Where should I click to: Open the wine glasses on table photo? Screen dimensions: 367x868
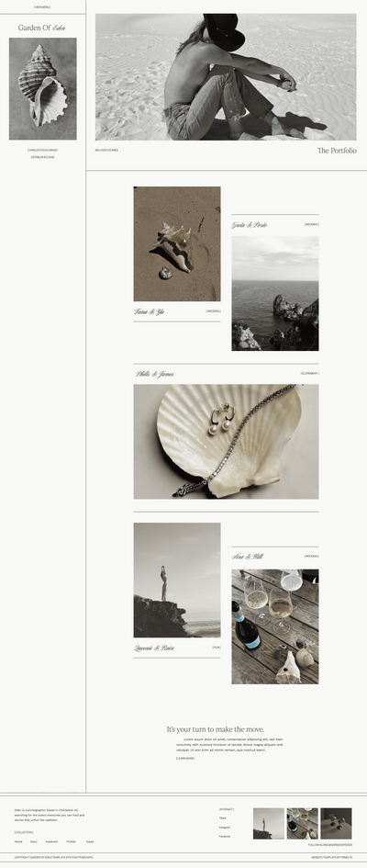(274, 626)
